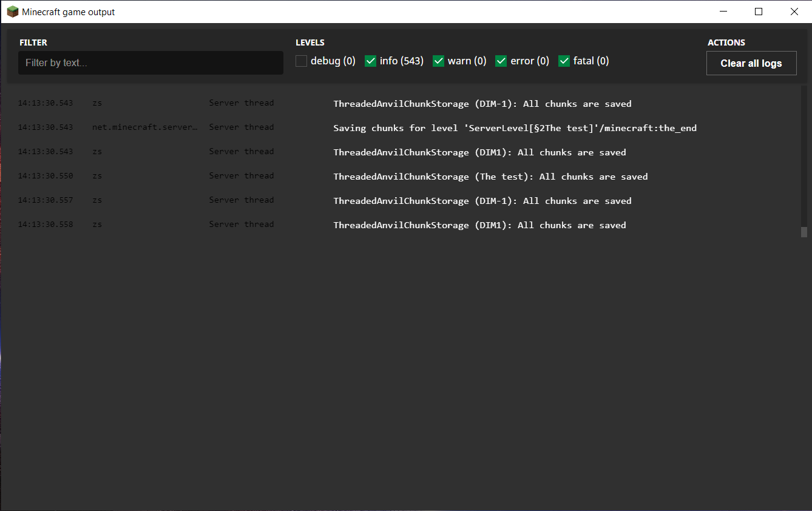Select the DIM-1 message logged at 14:13:30.557

point(482,201)
